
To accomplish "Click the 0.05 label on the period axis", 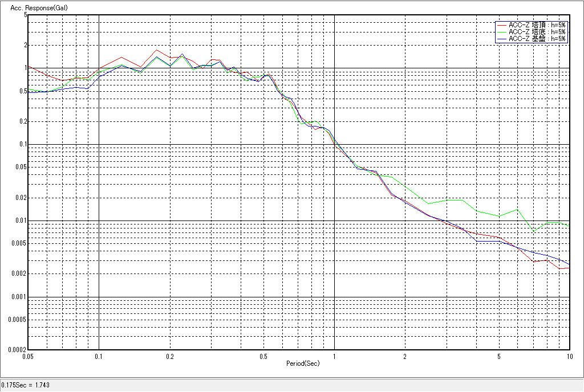I will [x=27, y=356].
